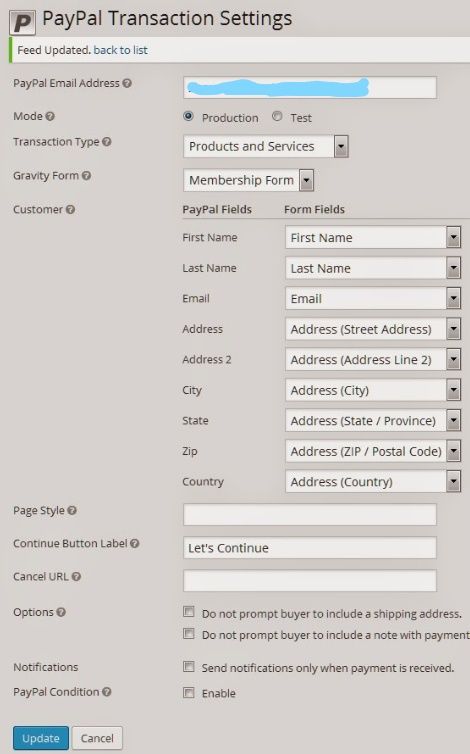Check do not prompt for shipping address
This screenshot has height=754, width=470.
click(189, 612)
